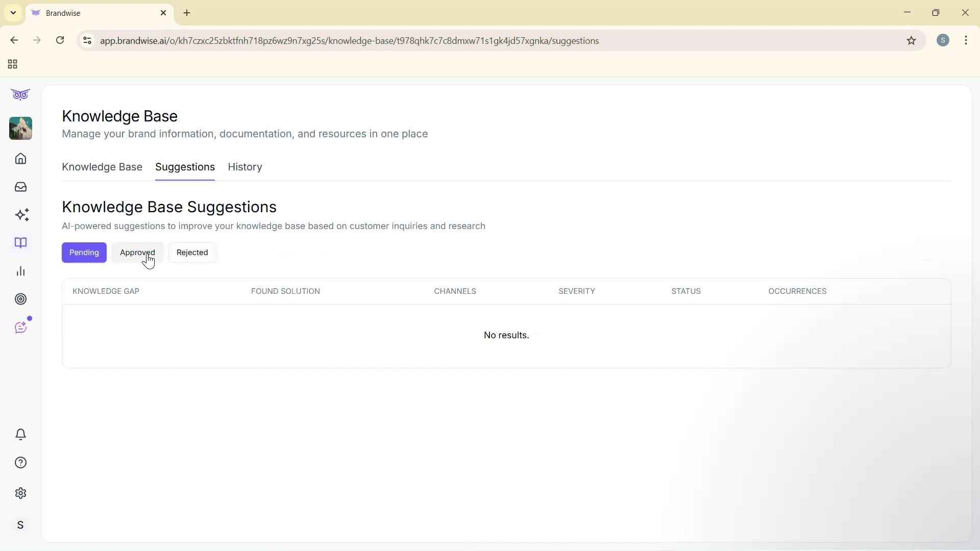Select the Knowledge Base book icon
This screenshot has height=551, width=980.
pos(20,243)
